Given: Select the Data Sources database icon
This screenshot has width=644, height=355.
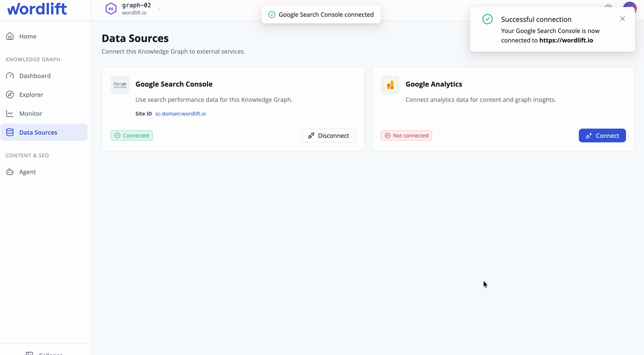Looking at the screenshot, I should [10, 132].
